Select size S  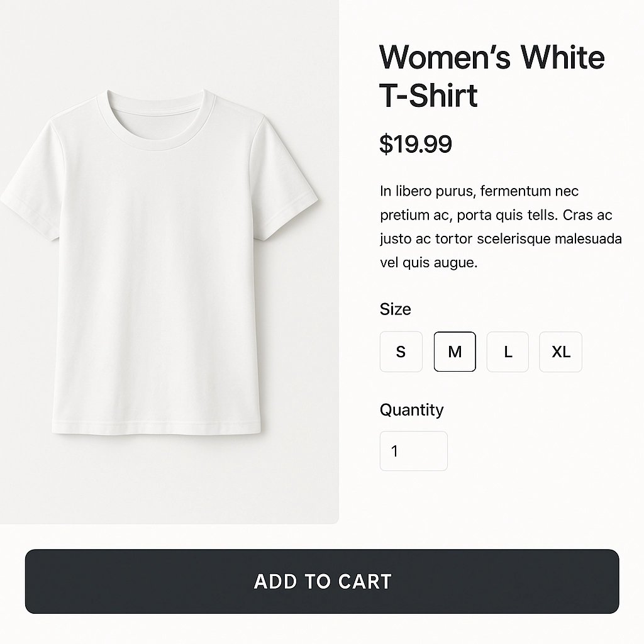(401, 352)
